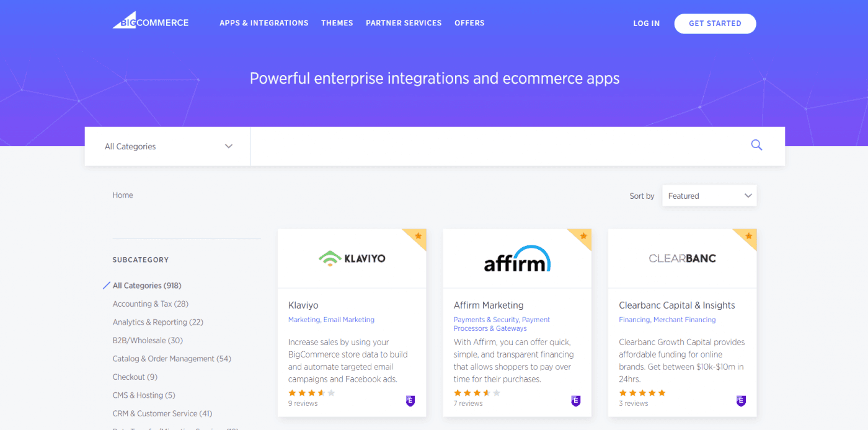Open the Klaviyo app title
The image size is (868, 430).
pos(303,305)
